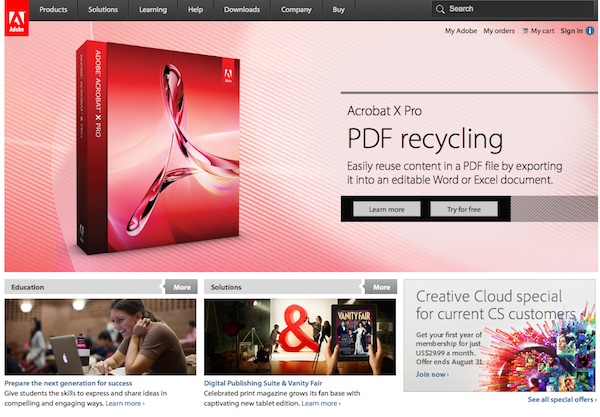Open the Products menu
This screenshot has width=600, height=417.
(53, 9)
